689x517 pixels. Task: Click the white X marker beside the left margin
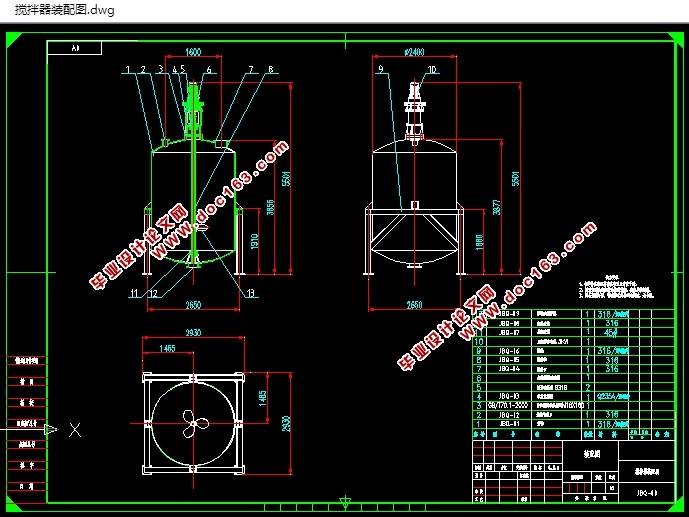point(75,430)
